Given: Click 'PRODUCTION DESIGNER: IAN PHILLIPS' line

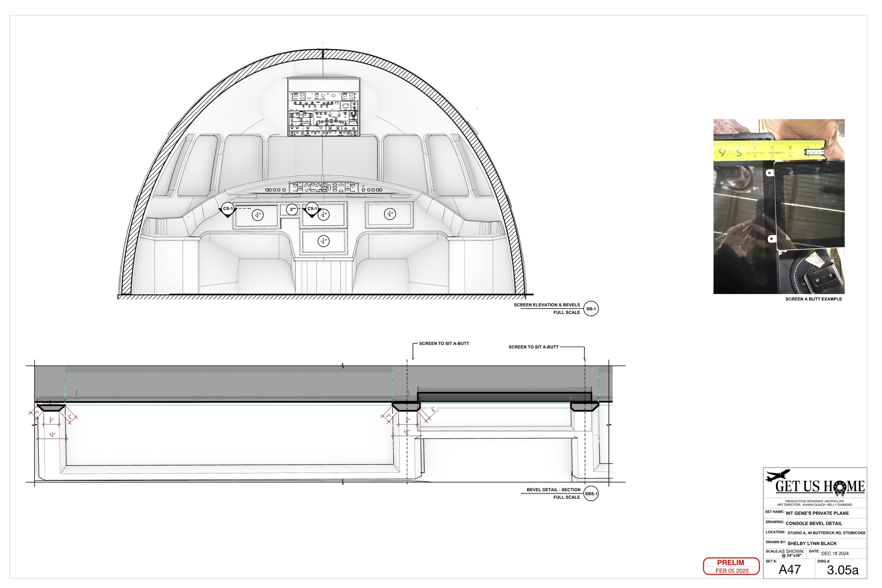Looking at the screenshot, I should click(815, 501).
